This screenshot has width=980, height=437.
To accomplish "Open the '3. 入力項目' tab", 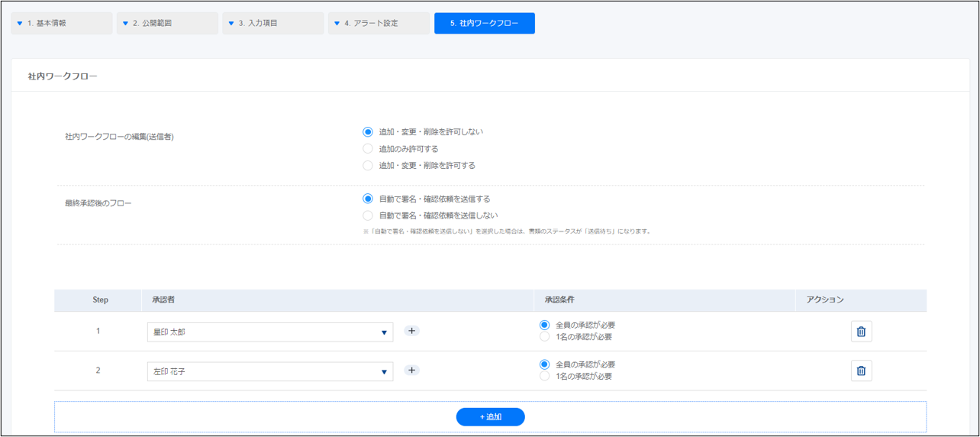I will pos(273,23).
